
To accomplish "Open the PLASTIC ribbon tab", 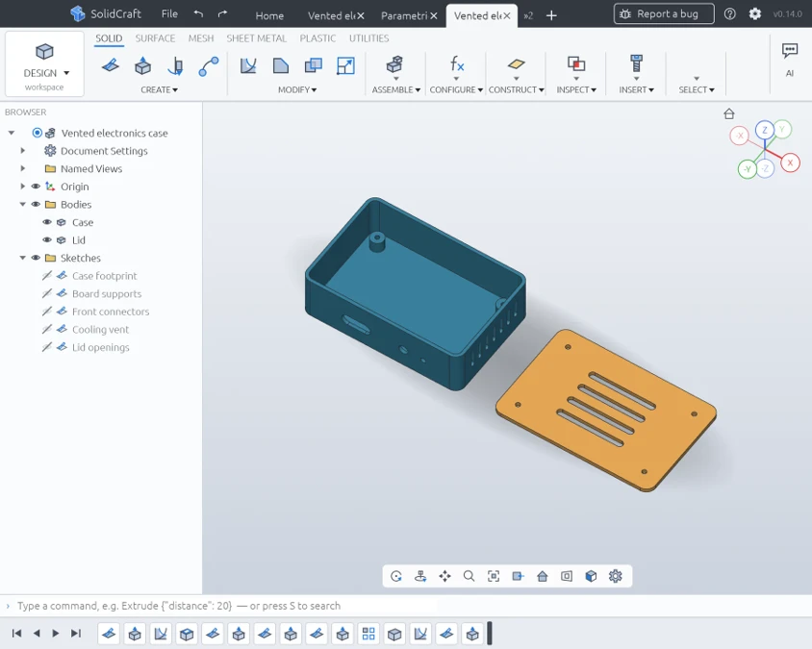I will click(317, 38).
